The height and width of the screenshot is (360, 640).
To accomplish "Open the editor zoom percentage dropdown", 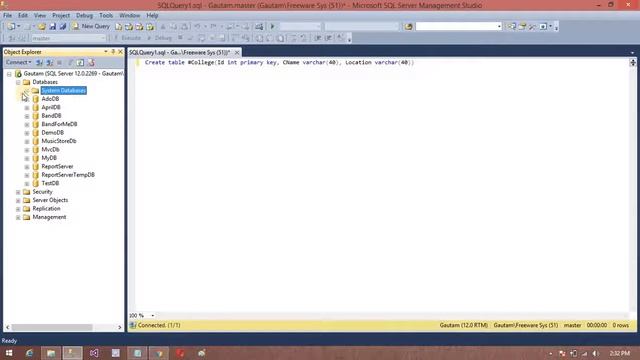I will [153, 316].
